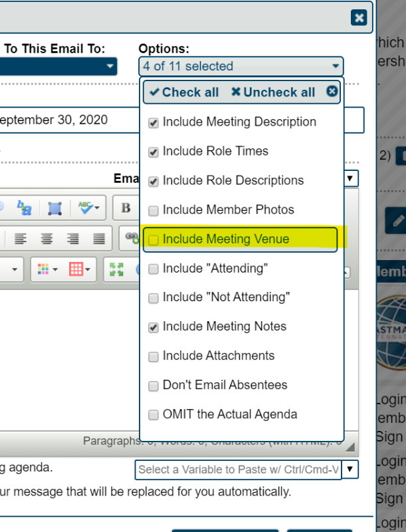Viewport: 406px width, 532px height.
Task: Tick the Don't Email Absentees option
Action: tap(153, 386)
